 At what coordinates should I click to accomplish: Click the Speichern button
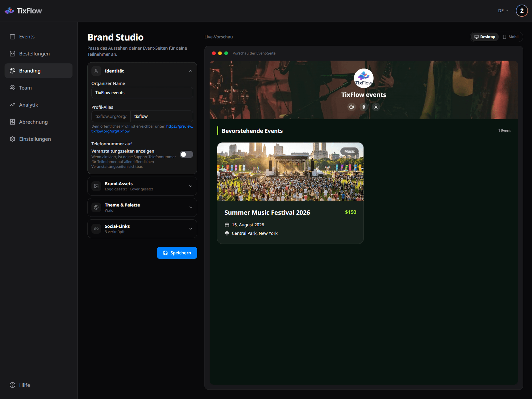click(177, 253)
